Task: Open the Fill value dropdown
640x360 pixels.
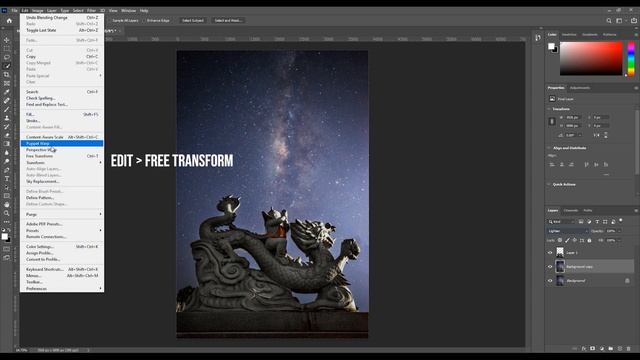Action: (x=619, y=240)
